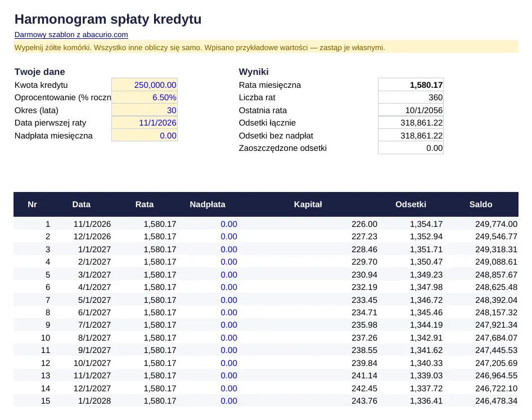Click the Saldo value 247,445.53
The height and width of the screenshot is (420, 532).
[x=497, y=350]
